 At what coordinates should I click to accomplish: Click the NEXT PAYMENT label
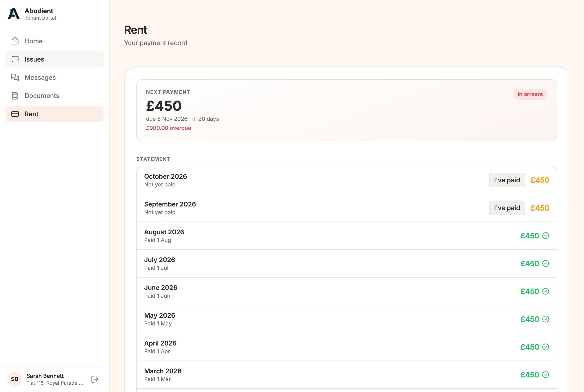tap(168, 92)
